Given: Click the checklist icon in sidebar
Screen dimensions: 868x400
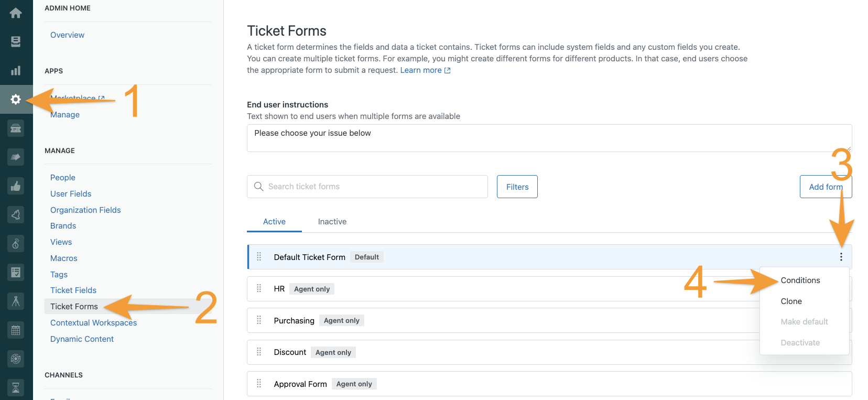Looking at the screenshot, I should click(x=16, y=272).
